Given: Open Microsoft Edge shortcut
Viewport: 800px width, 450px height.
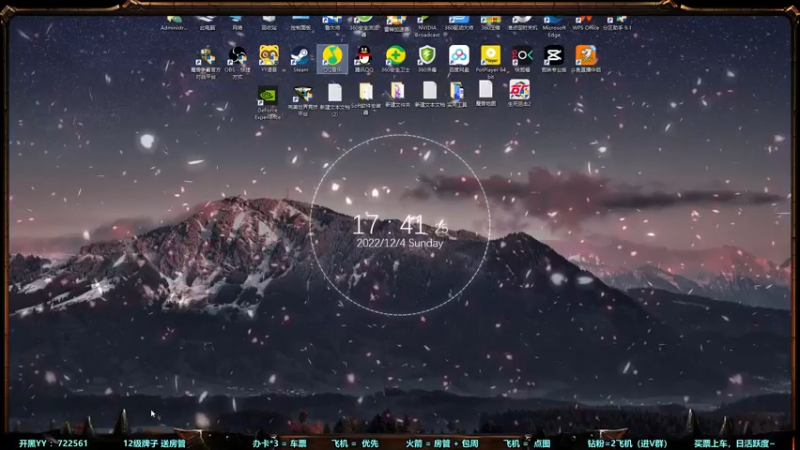Looking at the screenshot, I should [554, 26].
